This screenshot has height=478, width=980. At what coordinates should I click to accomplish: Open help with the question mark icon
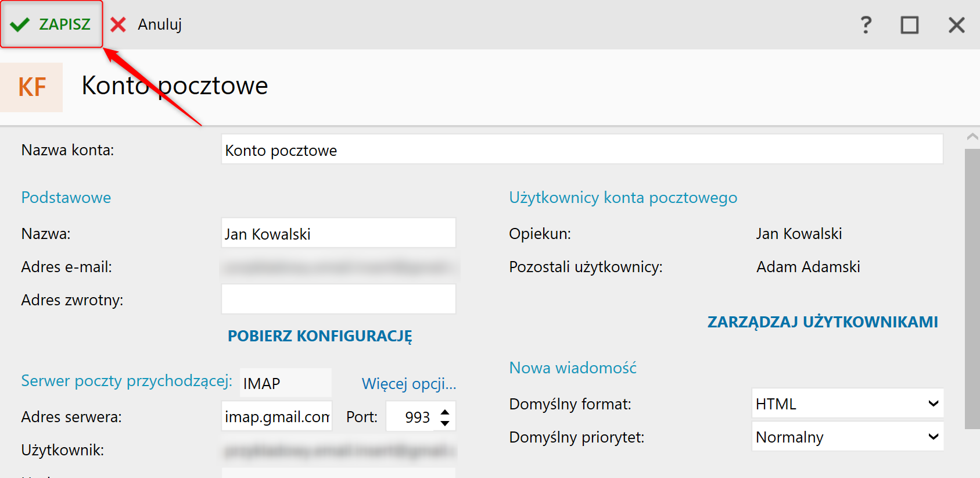pos(866,25)
